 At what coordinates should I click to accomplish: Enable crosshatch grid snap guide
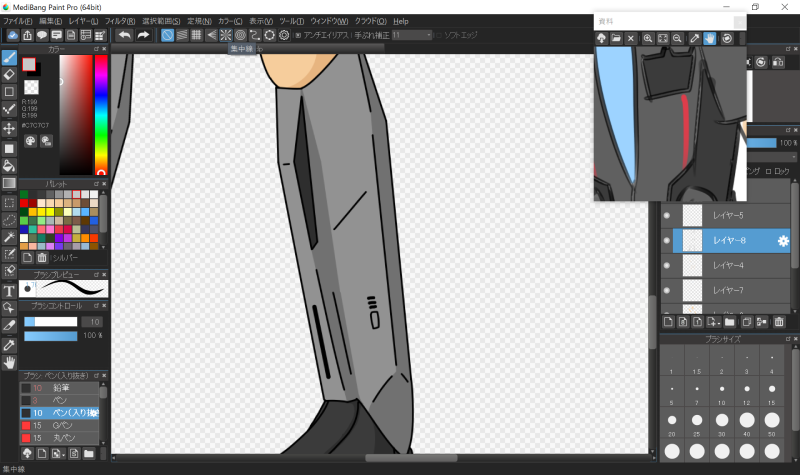196,35
